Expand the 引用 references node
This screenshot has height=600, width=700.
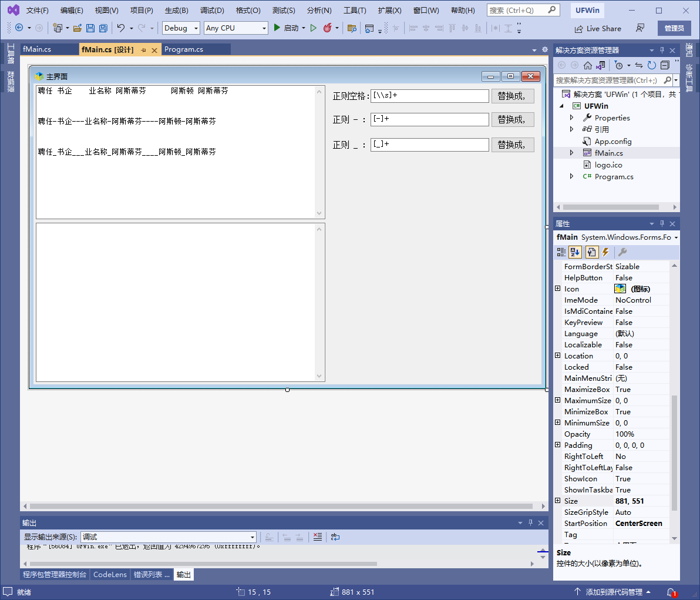click(x=571, y=129)
